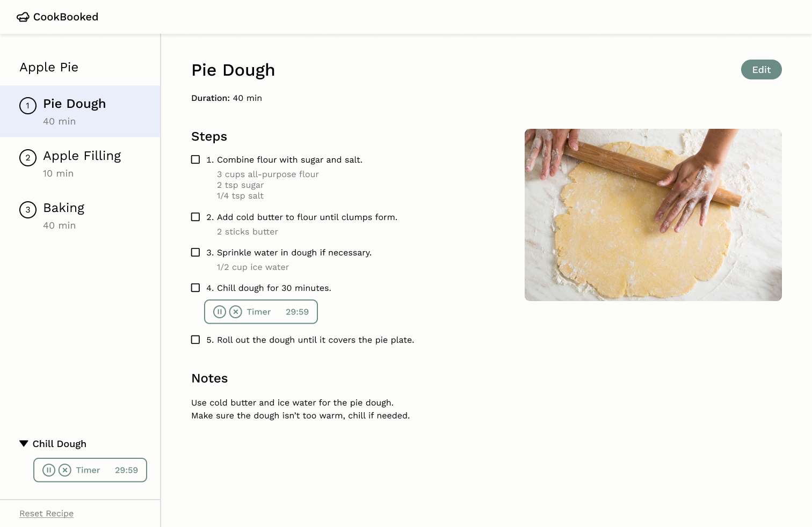Collapse the Chill Dough timer section
The height and width of the screenshot is (527, 812).
point(24,443)
